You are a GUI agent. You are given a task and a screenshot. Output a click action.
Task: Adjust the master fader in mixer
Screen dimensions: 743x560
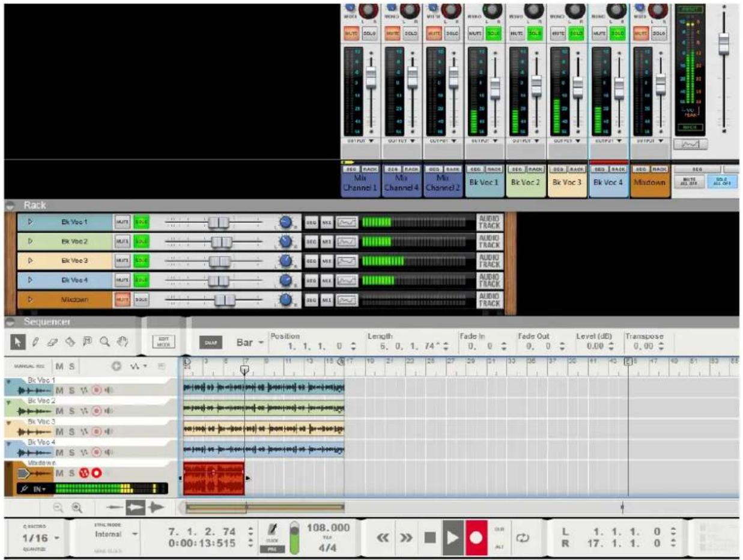point(724,43)
